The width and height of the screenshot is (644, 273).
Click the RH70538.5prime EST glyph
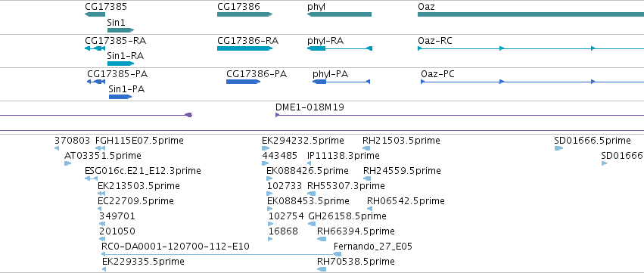[x=322, y=269]
